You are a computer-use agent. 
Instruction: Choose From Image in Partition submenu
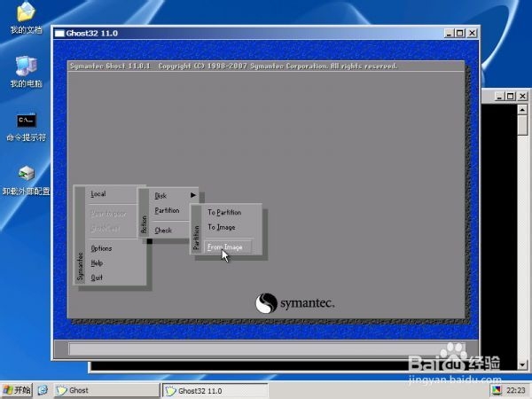[x=228, y=247]
